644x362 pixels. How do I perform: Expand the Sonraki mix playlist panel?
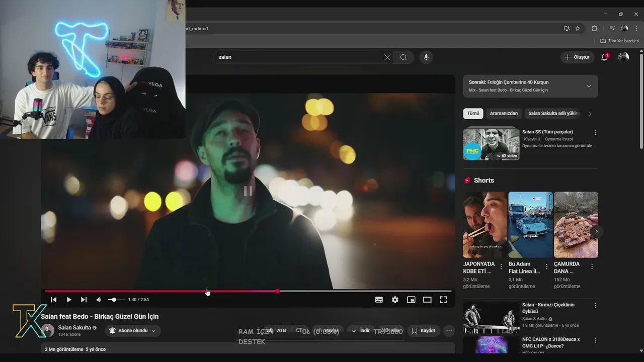(589, 86)
